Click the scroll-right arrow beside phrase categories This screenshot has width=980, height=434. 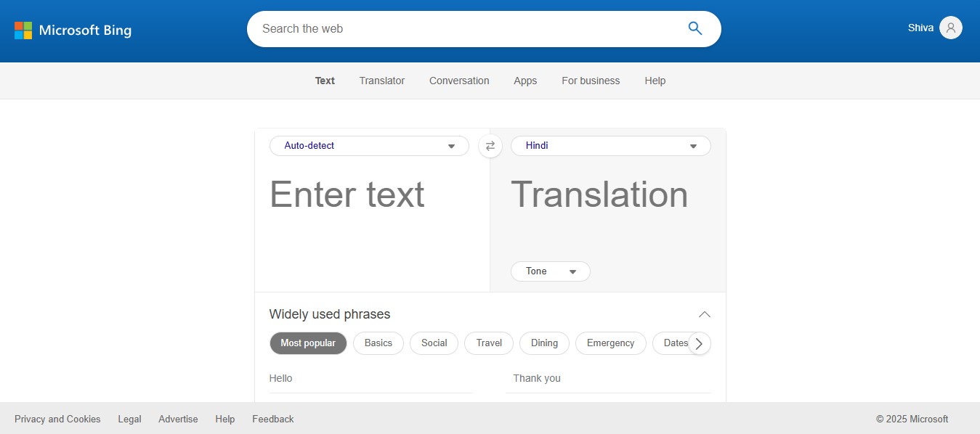click(698, 343)
